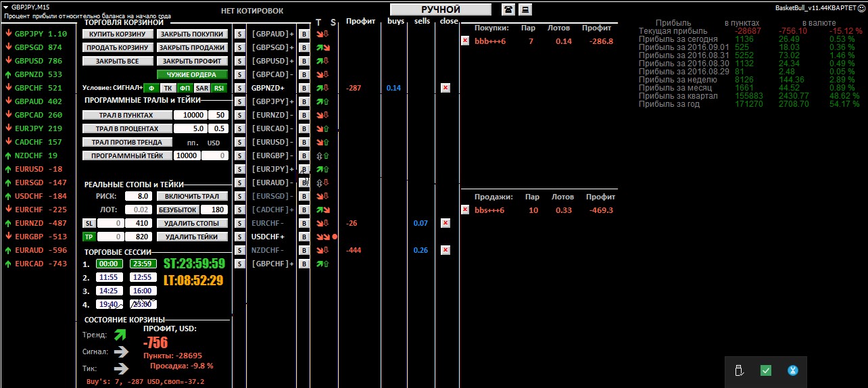The height and width of the screenshot is (388, 868).
Task: Click the green checkmark tray icon
Action: click(766, 370)
